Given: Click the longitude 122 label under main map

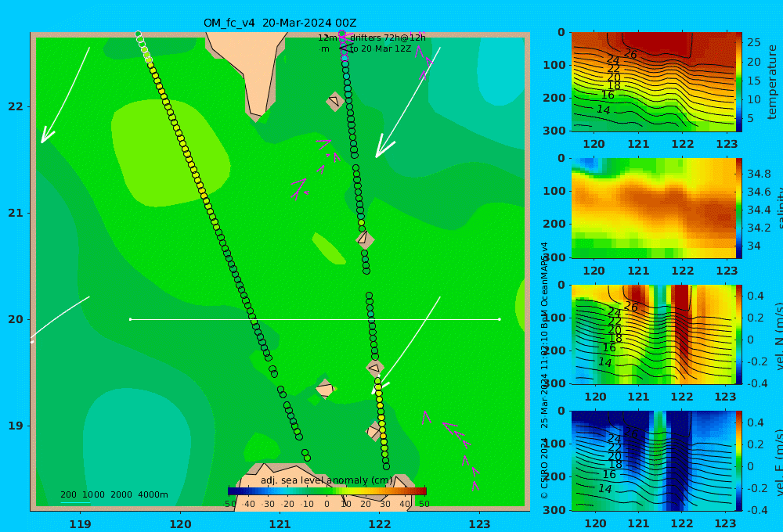Looking at the screenshot, I should tap(380, 524).
